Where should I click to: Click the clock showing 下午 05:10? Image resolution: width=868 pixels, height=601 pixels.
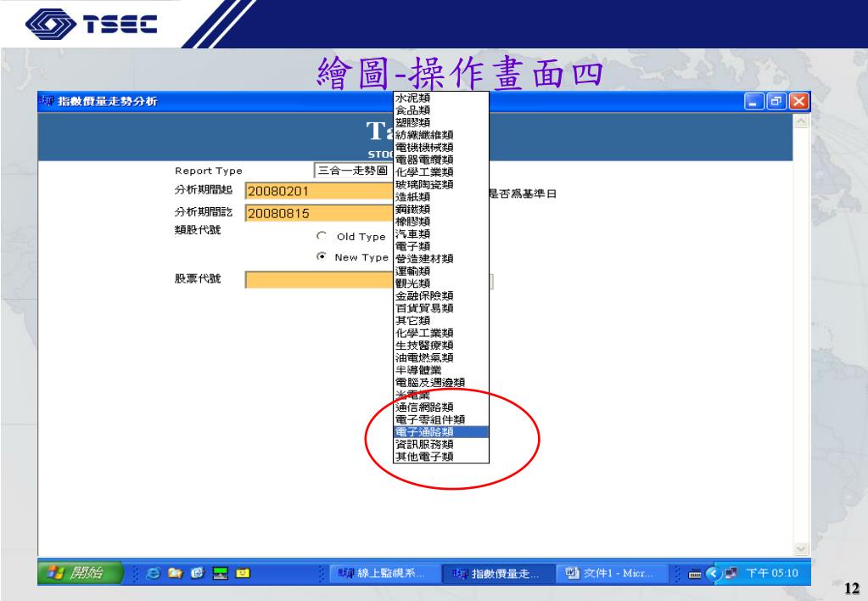click(772, 573)
